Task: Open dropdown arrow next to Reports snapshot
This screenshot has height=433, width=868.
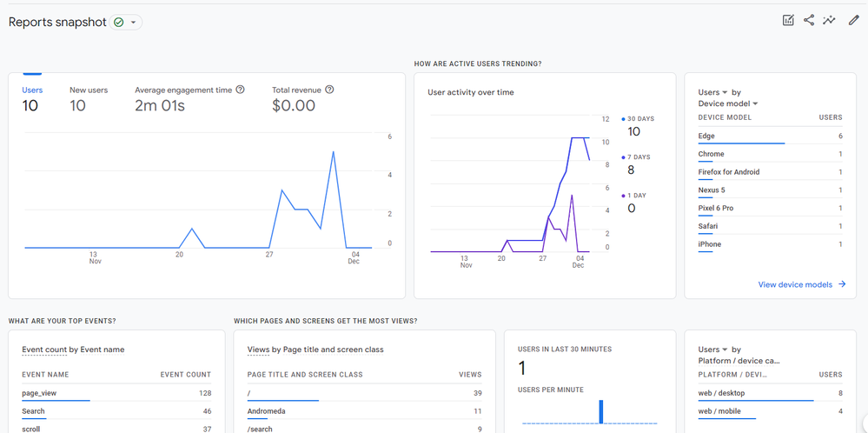Action: [x=134, y=23]
